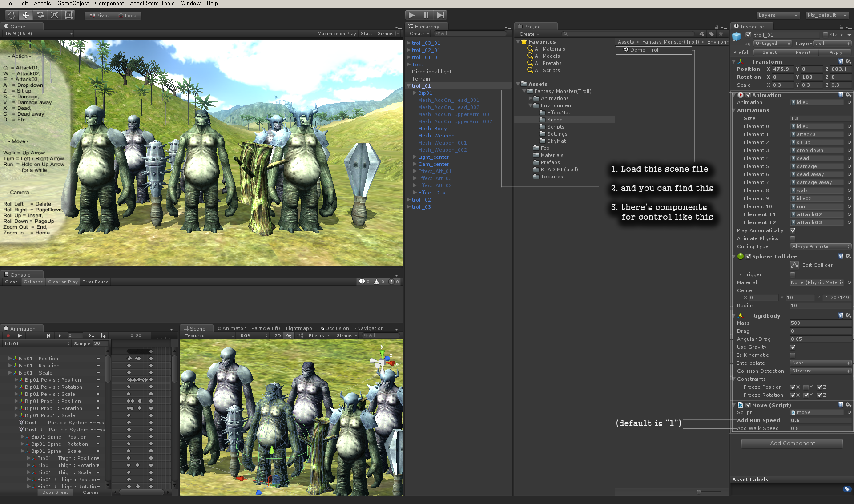854x504 pixels.
Task: Go to previous keyframe
Action: point(48,336)
